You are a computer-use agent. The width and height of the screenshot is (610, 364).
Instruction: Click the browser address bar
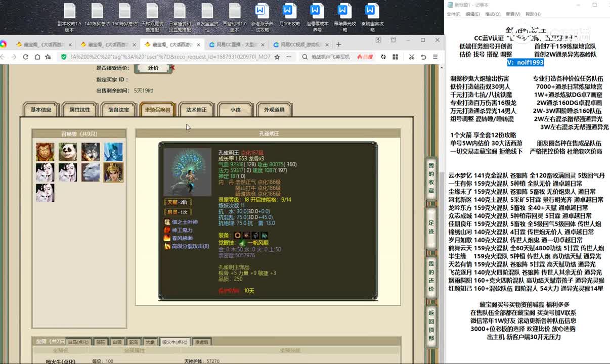tap(169, 57)
